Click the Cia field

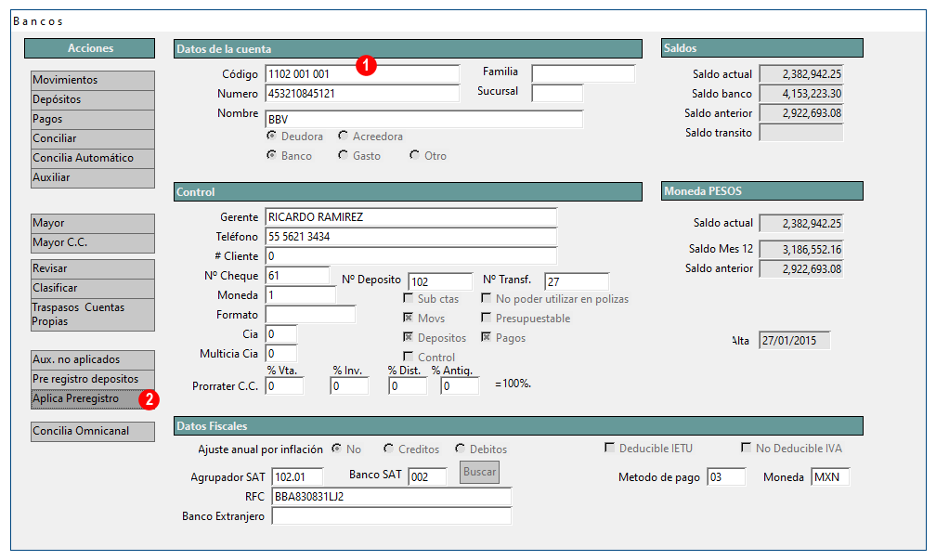click(x=281, y=334)
